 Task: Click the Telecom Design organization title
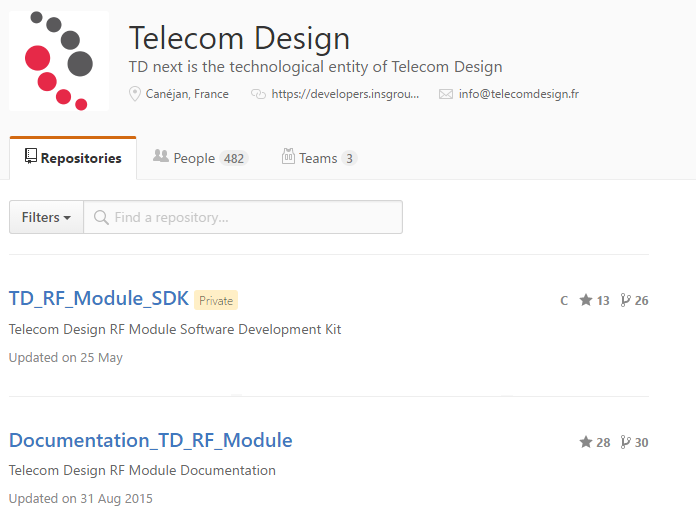[239, 39]
